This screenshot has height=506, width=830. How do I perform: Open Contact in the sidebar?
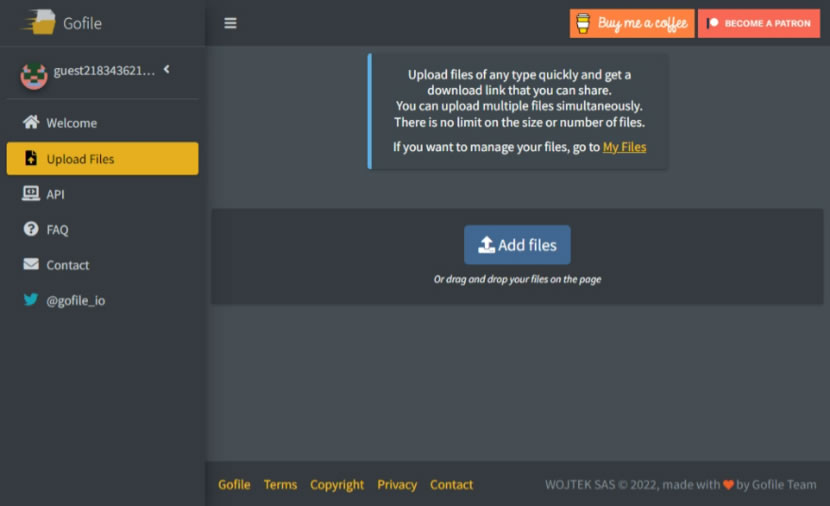103,265
